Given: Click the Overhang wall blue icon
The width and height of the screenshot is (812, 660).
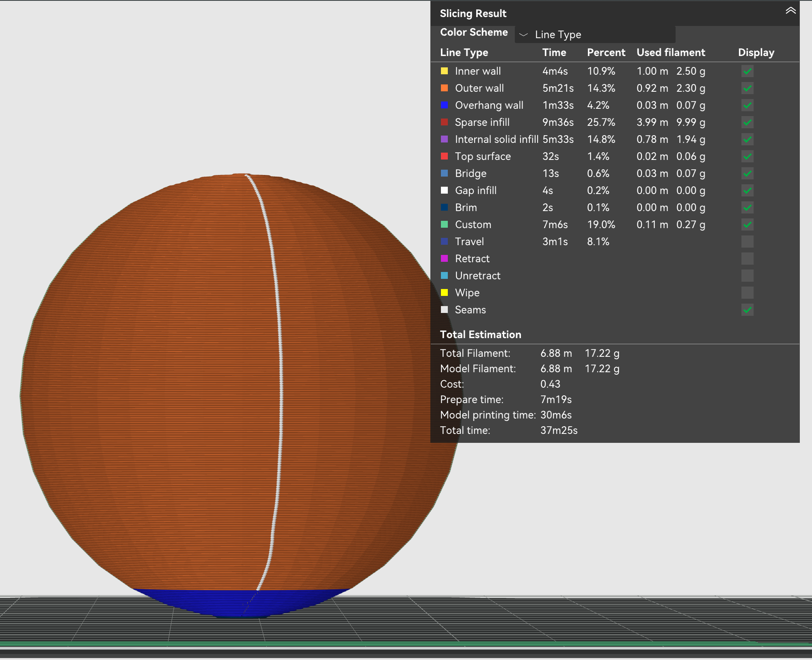Looking at the screenshot, I should 445,105.
